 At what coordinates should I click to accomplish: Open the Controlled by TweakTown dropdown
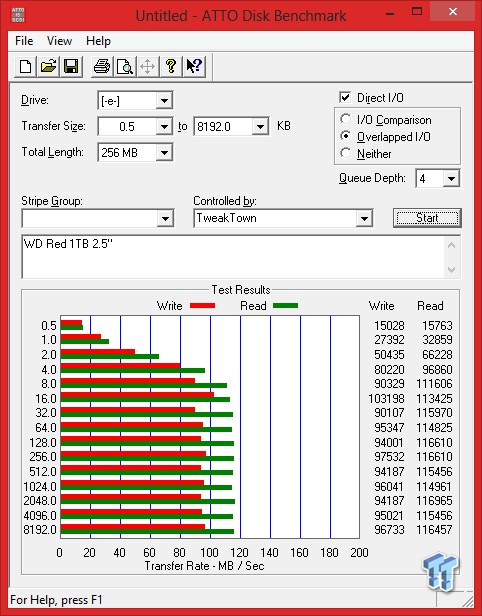(x=364, y=218)
